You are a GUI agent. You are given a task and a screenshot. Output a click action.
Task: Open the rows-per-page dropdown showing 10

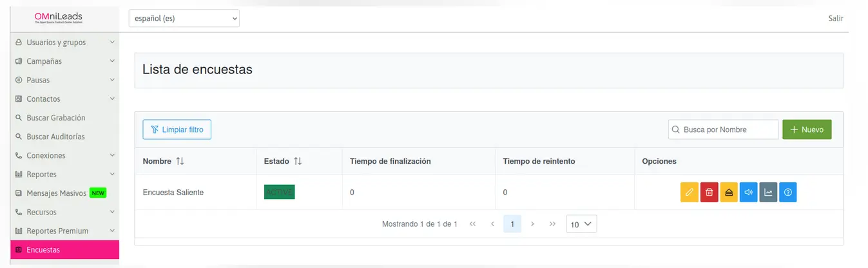pos(581,224)
